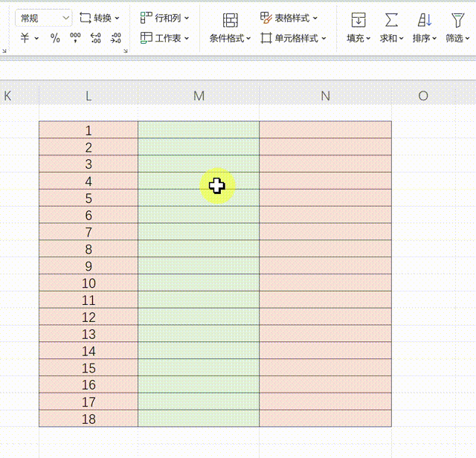Select column O header

(x=423, y=96)
